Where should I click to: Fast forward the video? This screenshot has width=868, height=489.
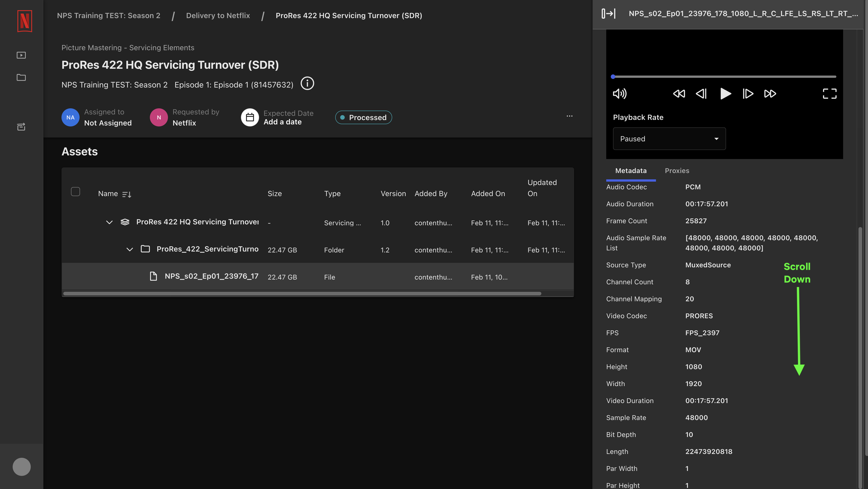(x=770, y=93)
